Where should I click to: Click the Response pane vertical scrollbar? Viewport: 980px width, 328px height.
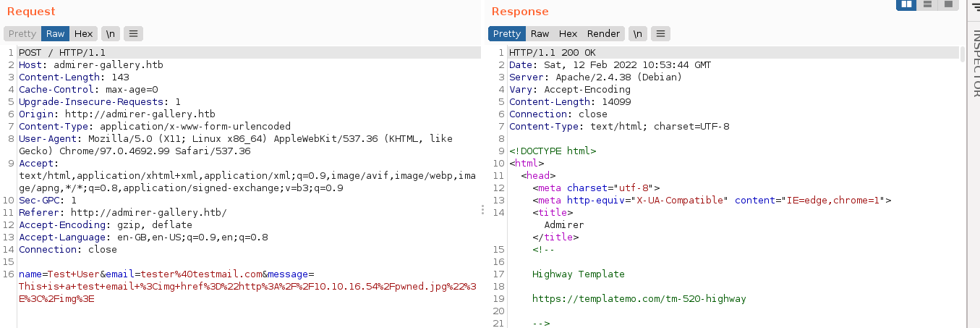pyautogui.click(x=962, y=54)
